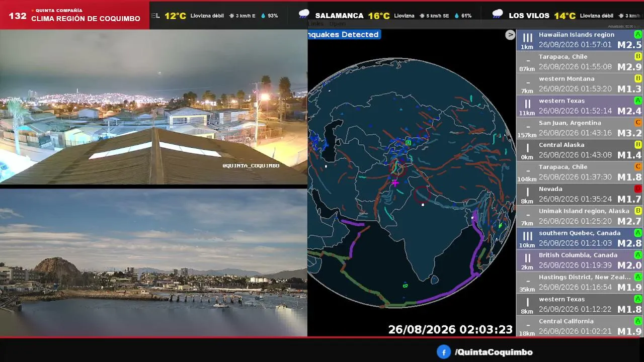This screenshot has height=362, width=644.
Task: Select the night city webcam feed
Action: point(153,107)
